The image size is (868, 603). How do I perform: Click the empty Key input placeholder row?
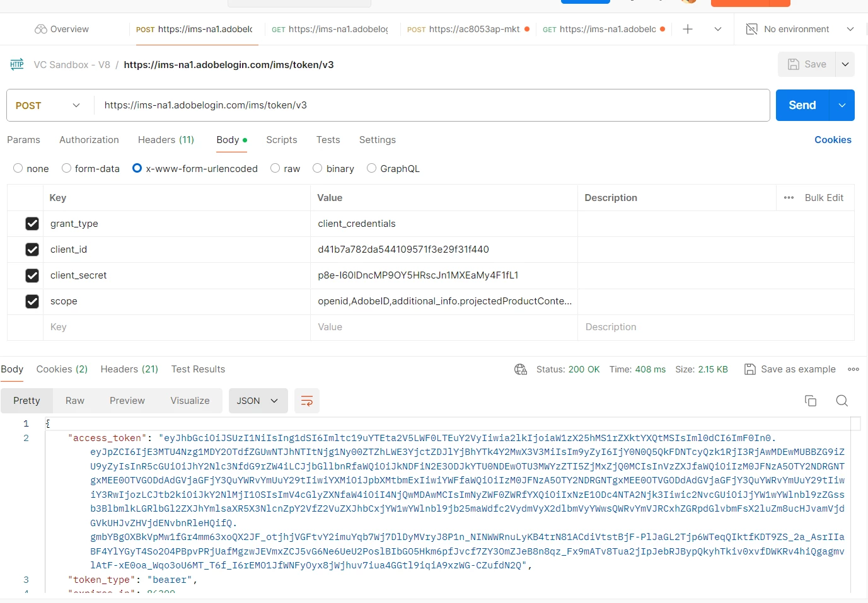tap(176, 327)
